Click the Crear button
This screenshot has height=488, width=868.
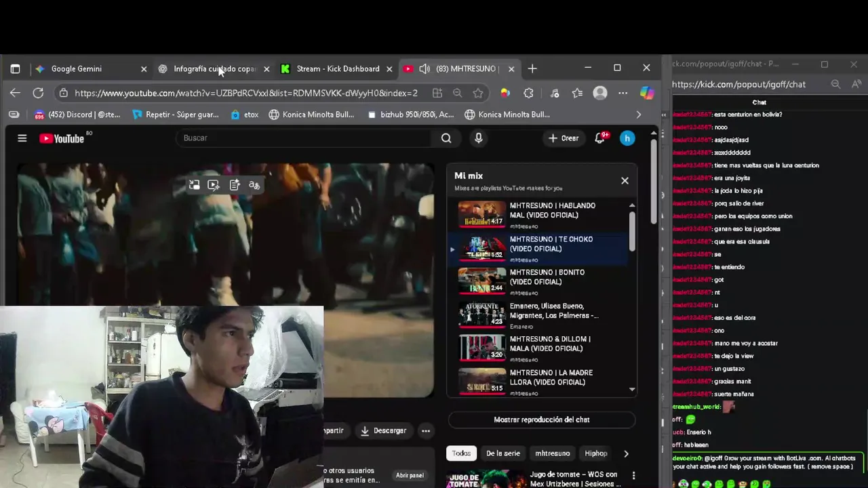pyautogui.click(x=564, y=138)
